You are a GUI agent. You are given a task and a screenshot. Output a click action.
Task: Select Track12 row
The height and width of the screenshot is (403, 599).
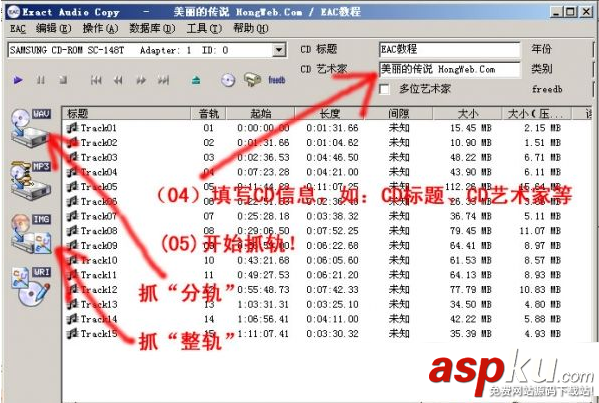tap(327, 290)
